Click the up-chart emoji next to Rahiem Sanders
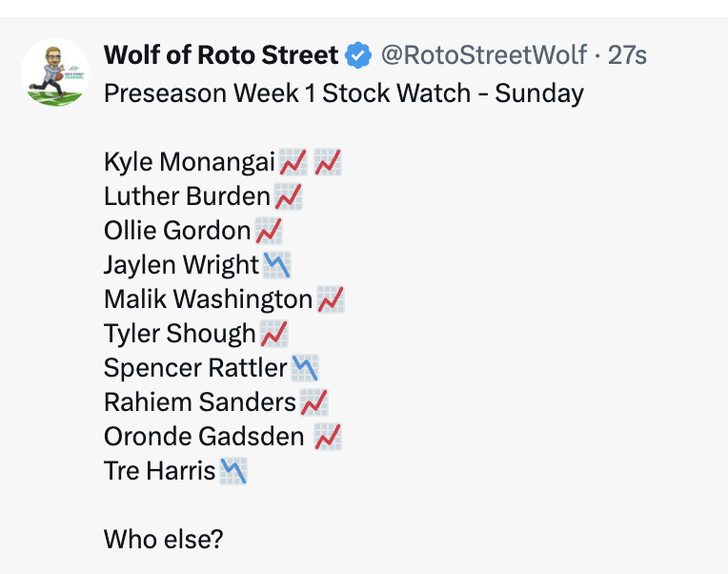Viewport: 728px width, 574px height. [x=313, y=402]
